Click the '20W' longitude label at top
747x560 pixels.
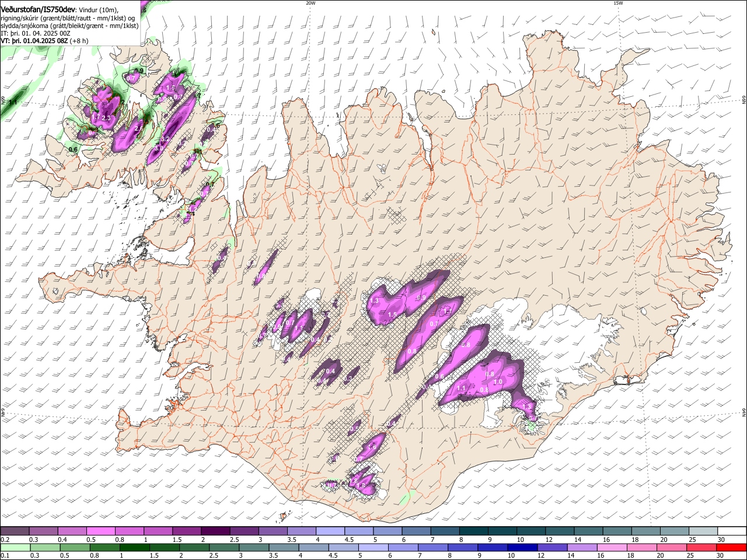coord(310,3)
